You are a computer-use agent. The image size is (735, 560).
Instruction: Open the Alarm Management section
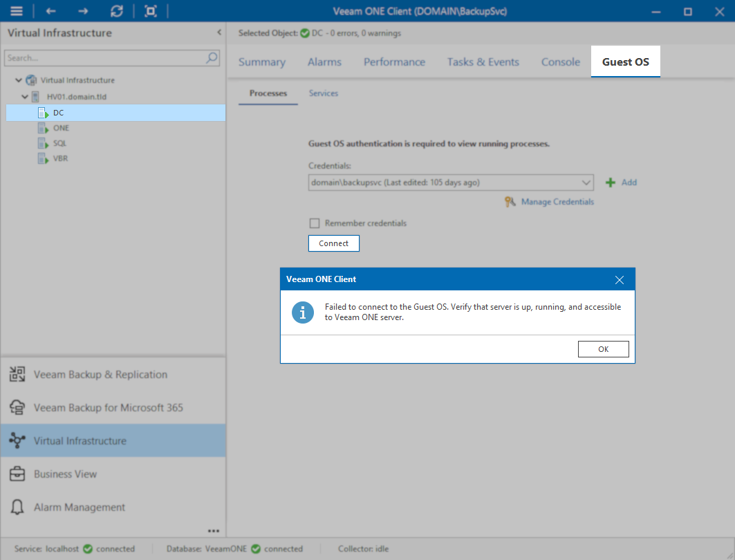(113, 507)
